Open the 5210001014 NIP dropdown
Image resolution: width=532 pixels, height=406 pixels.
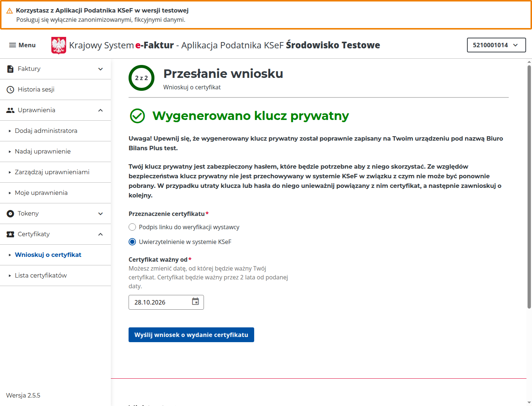click(496, 45)
